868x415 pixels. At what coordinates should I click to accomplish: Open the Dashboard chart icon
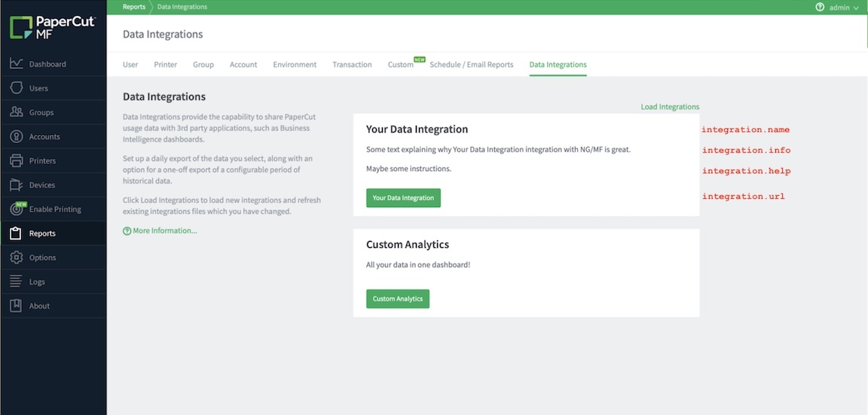coord(16,64)
